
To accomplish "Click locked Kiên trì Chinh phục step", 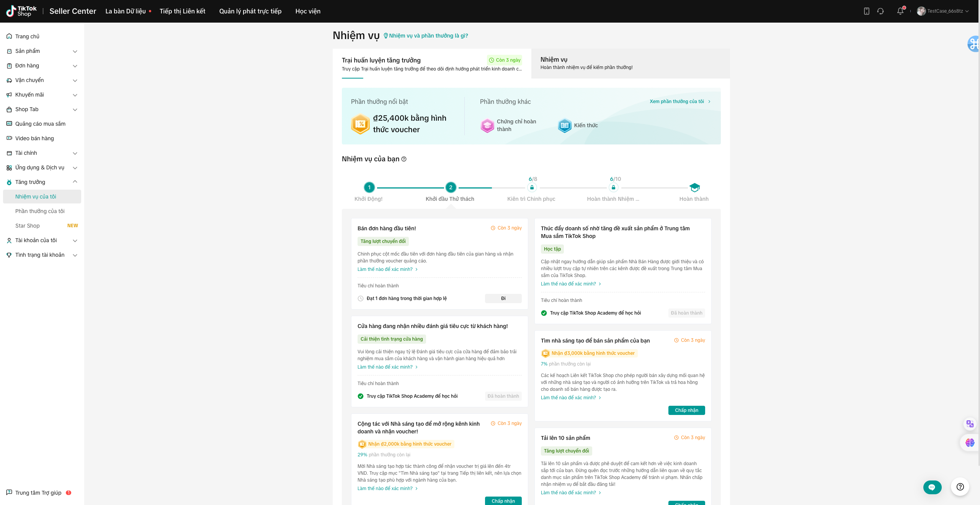I will (x=532, y=187).
